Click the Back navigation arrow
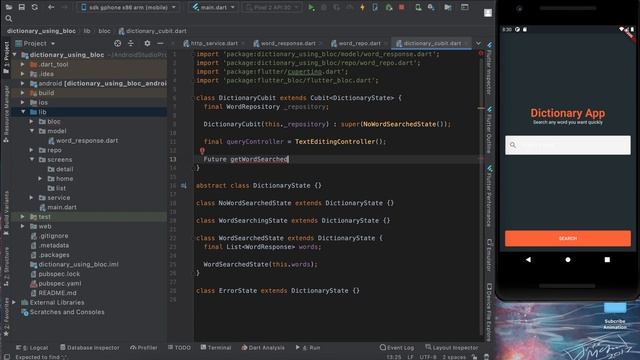This screenshot has width=640, height=360. coord(51,7)
